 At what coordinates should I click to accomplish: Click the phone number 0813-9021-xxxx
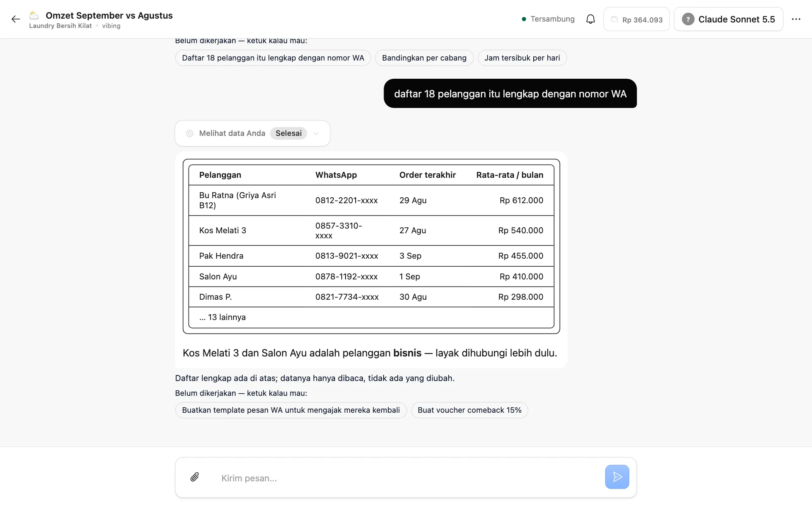pos(347,256)
